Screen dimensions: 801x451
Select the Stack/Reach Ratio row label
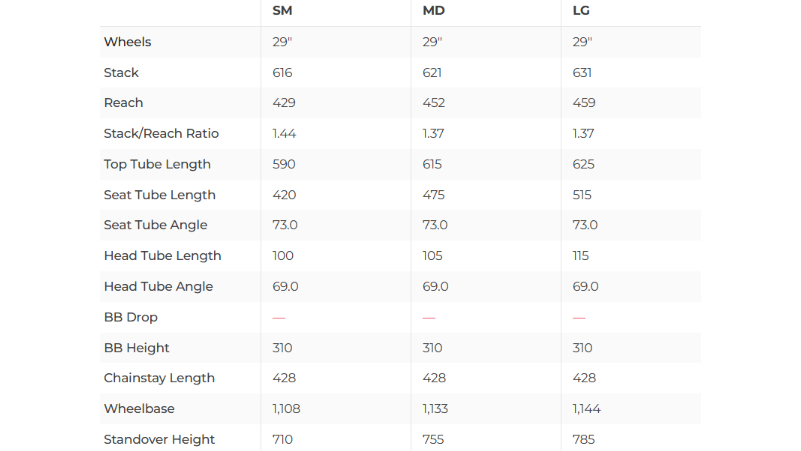(x=161, y=134)
